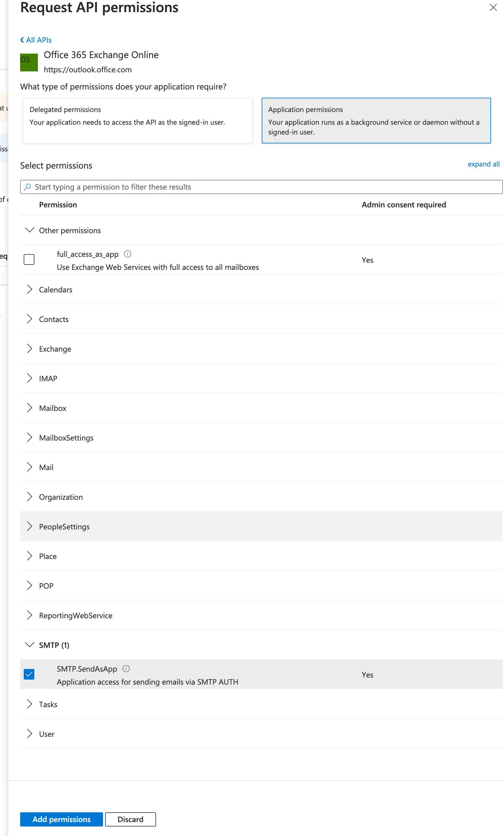Screen dimensions: 504x836
Task: Click info icon next to full_access_as_app
Action: click(x=128, y=254)
